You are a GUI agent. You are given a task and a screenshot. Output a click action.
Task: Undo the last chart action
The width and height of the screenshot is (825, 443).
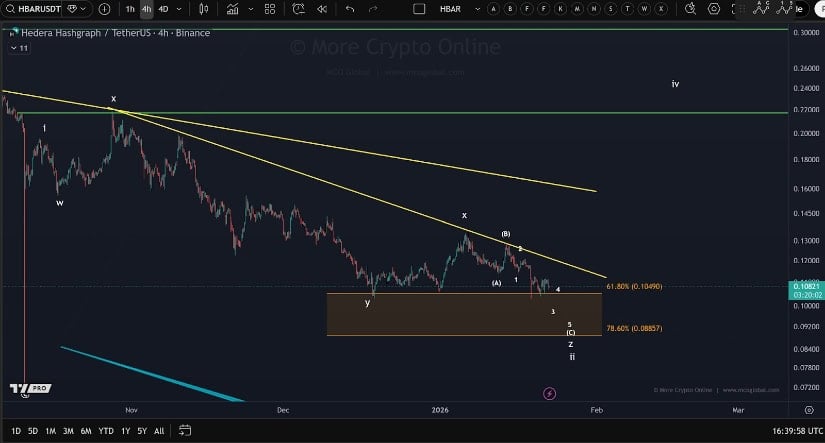[349, 9]
